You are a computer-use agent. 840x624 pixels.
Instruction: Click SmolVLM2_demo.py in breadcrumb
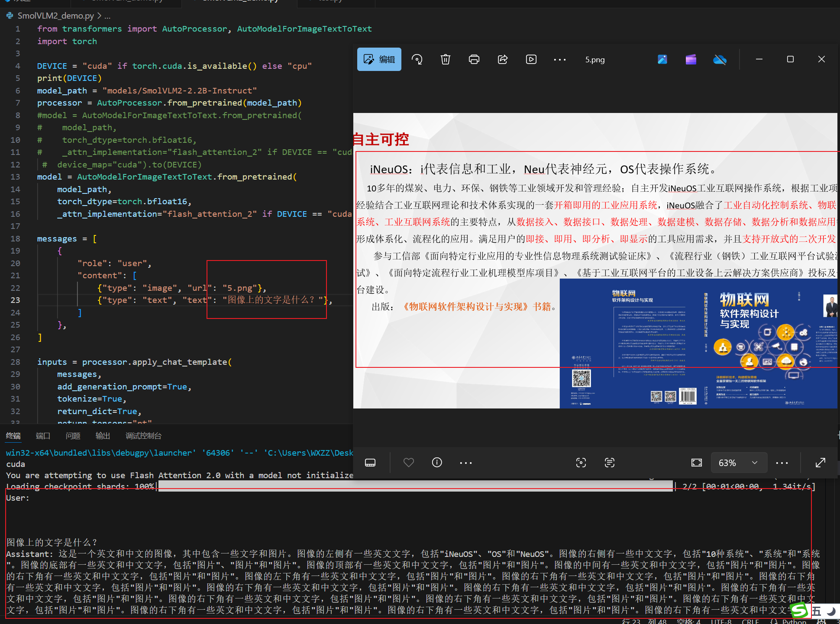click(55, 16)
